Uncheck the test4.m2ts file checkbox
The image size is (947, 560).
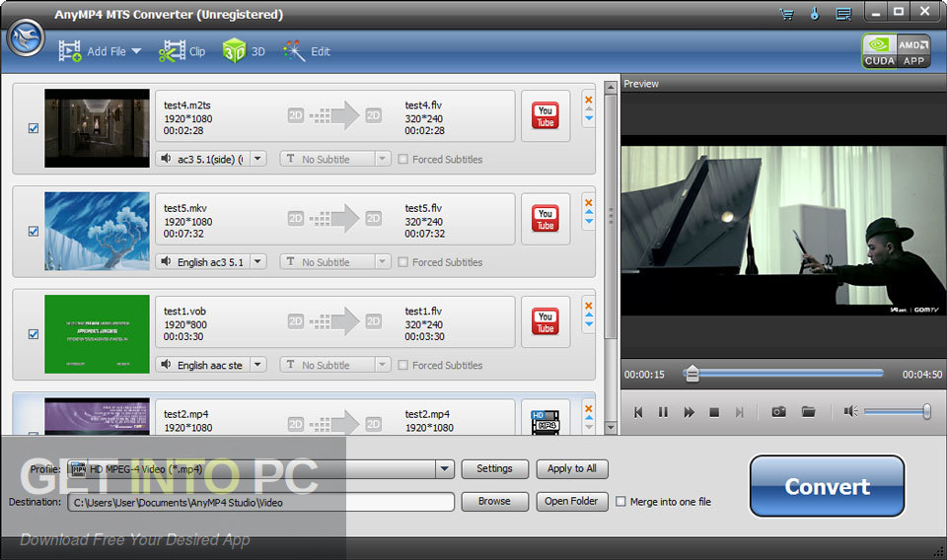tap(34, 128)
